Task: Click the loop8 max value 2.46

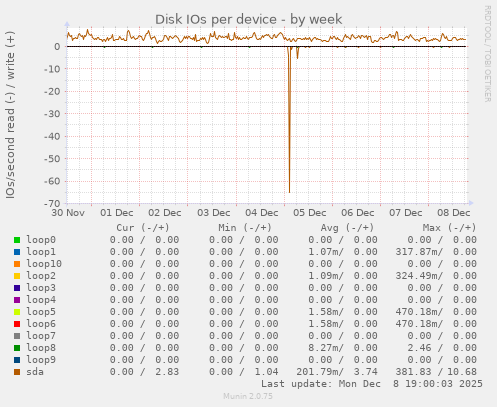Action: 419,348
